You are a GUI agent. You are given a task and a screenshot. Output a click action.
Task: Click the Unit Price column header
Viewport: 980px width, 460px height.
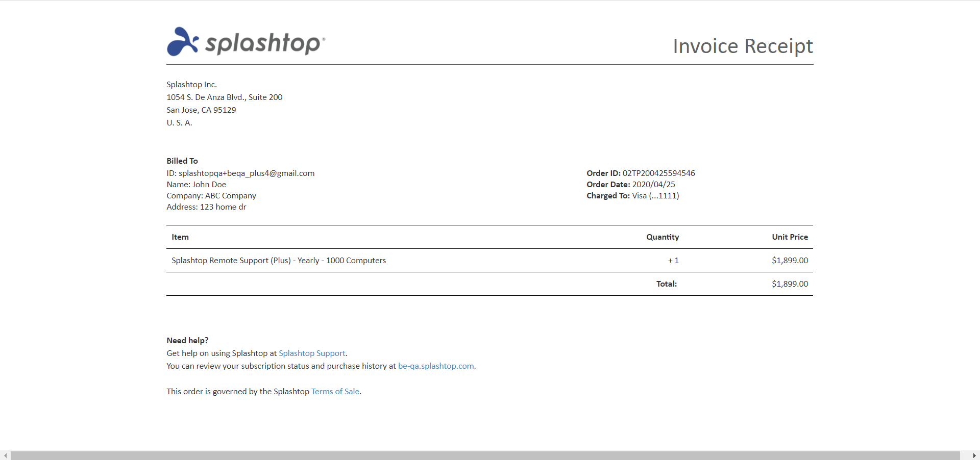click(x=790, y=237)
